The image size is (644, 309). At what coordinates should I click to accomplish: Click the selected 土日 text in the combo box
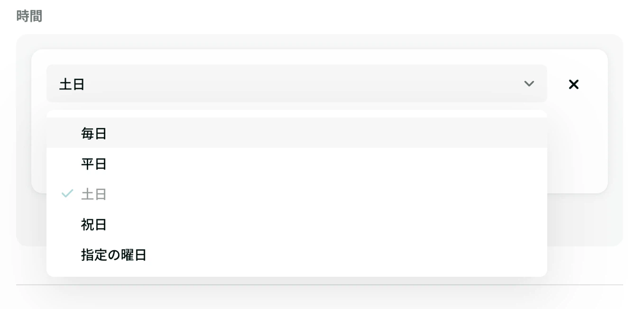coord(72,84)
